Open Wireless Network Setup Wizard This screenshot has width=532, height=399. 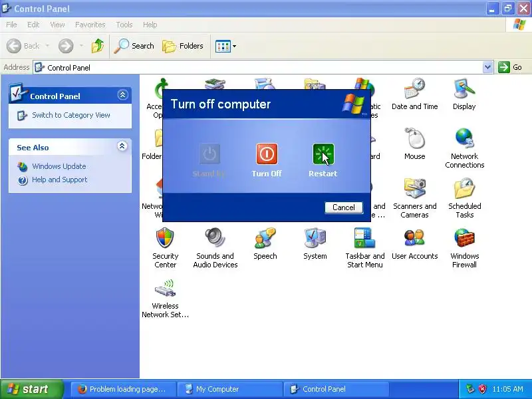click(x=165, y=297)
